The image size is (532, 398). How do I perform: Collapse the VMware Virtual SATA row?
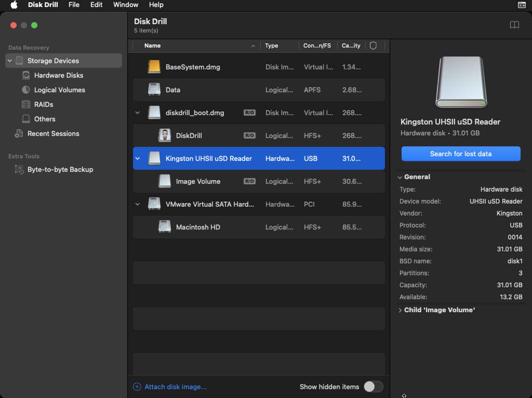137,204
